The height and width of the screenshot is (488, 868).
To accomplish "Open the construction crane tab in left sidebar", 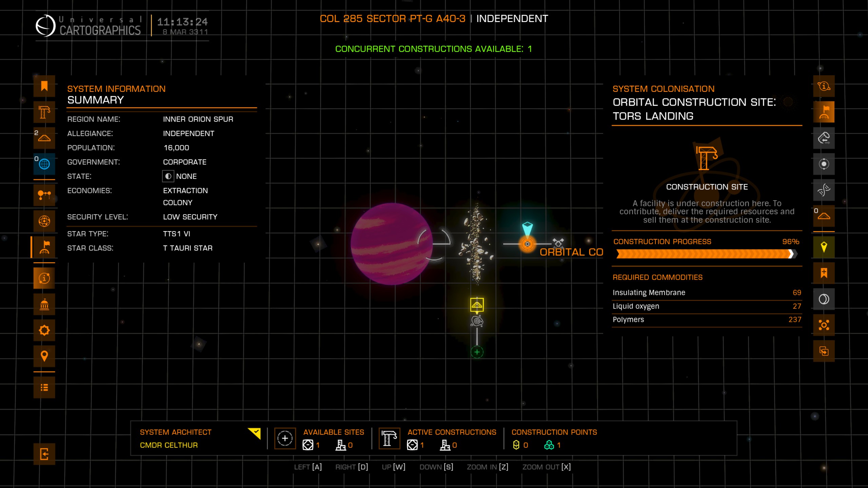I will [x=44, y=112].
